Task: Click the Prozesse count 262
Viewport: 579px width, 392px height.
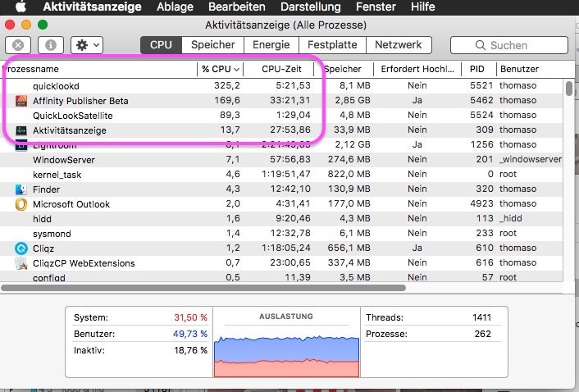Action: [x=482, y=334]
